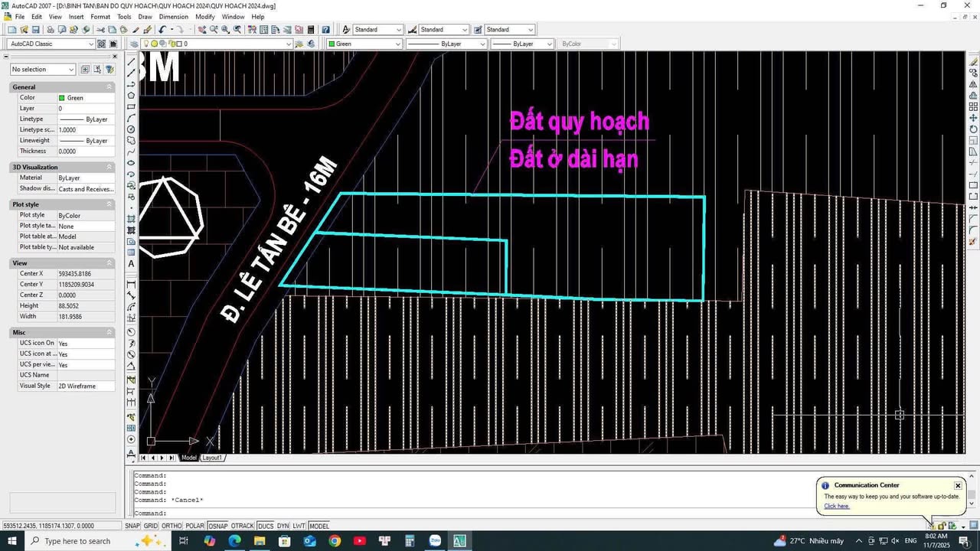Toggle OSNAP in the status bar
Image resolution: width=980 pixels, height=551 pixels.
click(217, 526)
